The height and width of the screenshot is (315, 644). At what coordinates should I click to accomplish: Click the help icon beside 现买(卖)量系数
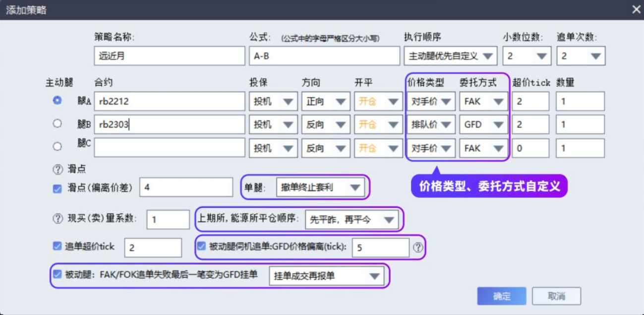[x=58, y=219]
